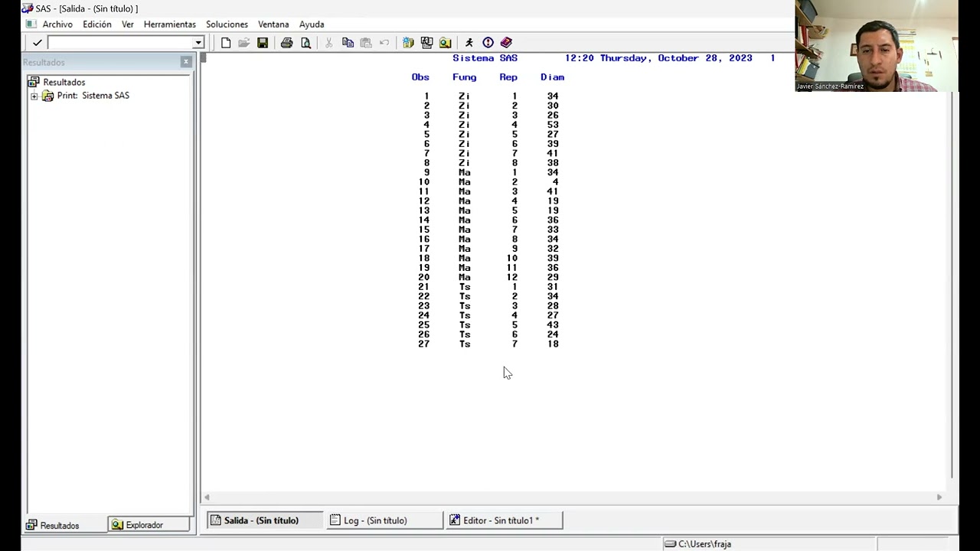Click the Copy icon
The height and width of the screenshot is (551, 980).
(x=348, y=43)
